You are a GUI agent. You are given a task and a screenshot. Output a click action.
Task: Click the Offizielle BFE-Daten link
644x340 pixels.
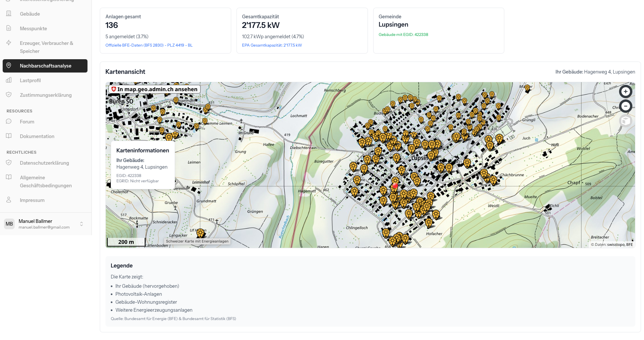pos(149,45)
